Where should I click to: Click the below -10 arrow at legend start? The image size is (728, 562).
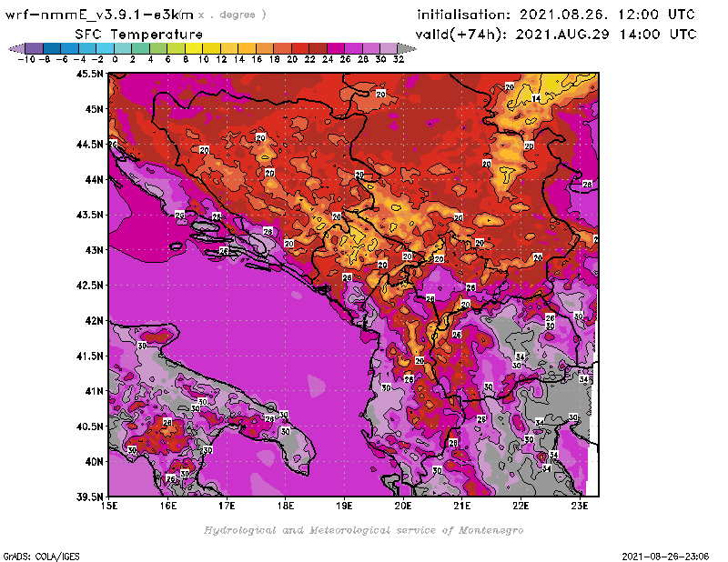pos(17,48)
